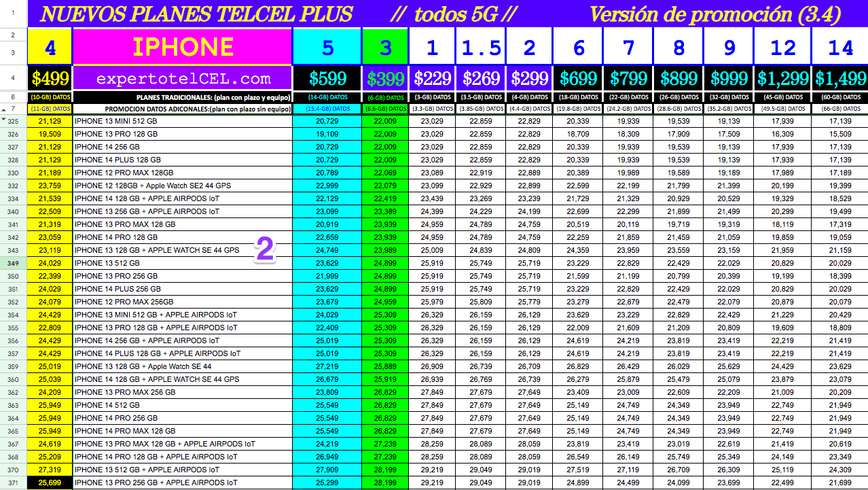Click green value 25,919 in row 360
This screenshot has width=868, height=490.
386,379
